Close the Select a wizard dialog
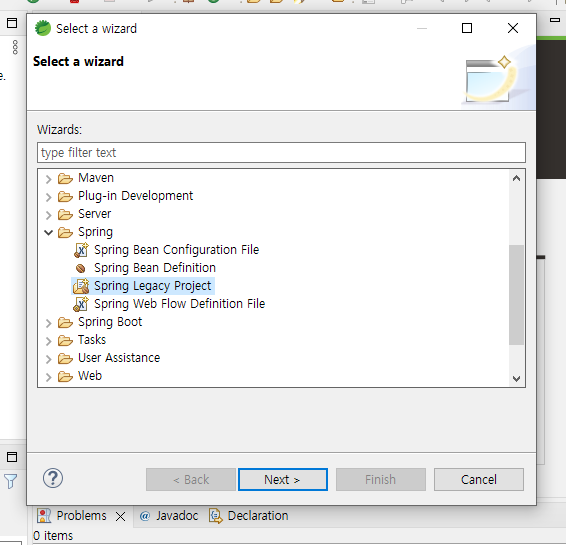566x545 pixels. pyautogui.click(x=513, y=28)
